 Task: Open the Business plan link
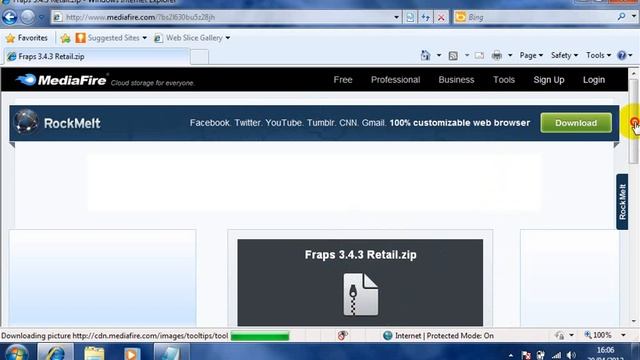[456, 80]
